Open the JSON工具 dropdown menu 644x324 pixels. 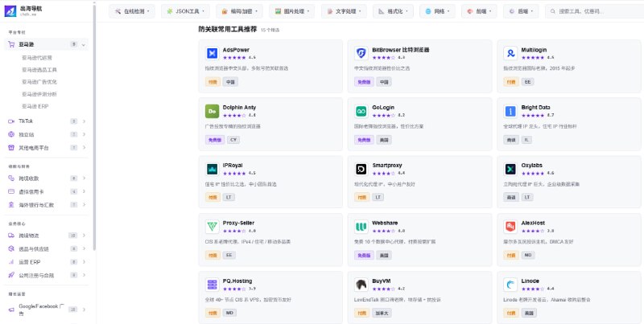(x=185, y=11)
